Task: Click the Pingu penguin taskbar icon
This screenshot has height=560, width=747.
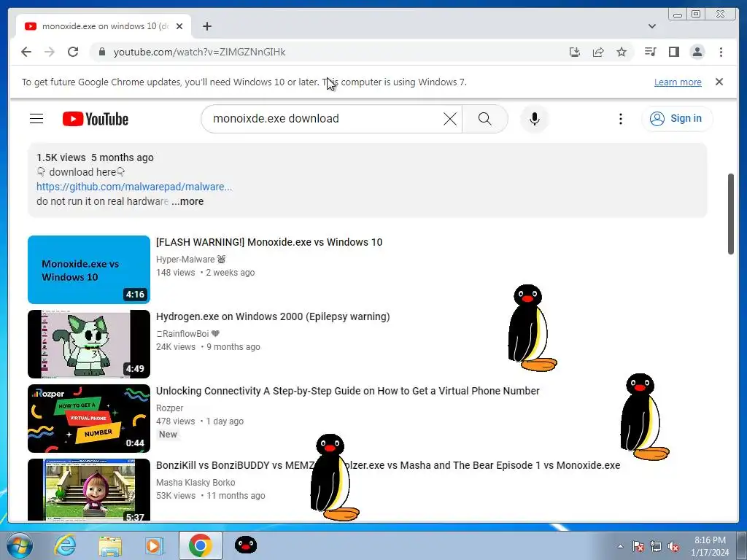Action: [246, 545]
